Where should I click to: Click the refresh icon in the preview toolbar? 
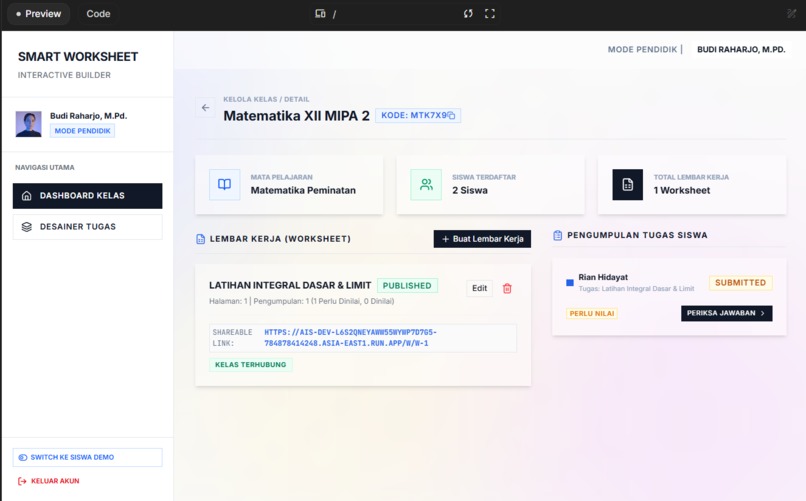468,14
